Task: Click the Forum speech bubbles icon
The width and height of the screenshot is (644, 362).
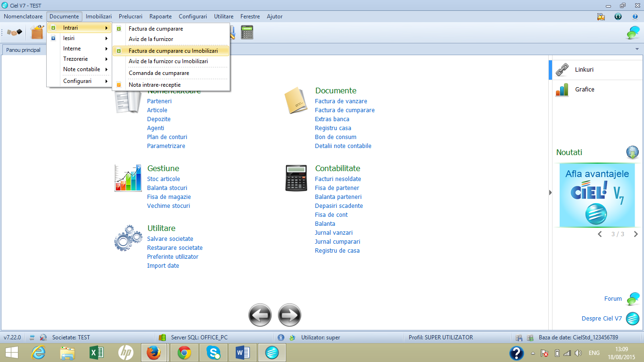Action: click(x=633, y=299)
